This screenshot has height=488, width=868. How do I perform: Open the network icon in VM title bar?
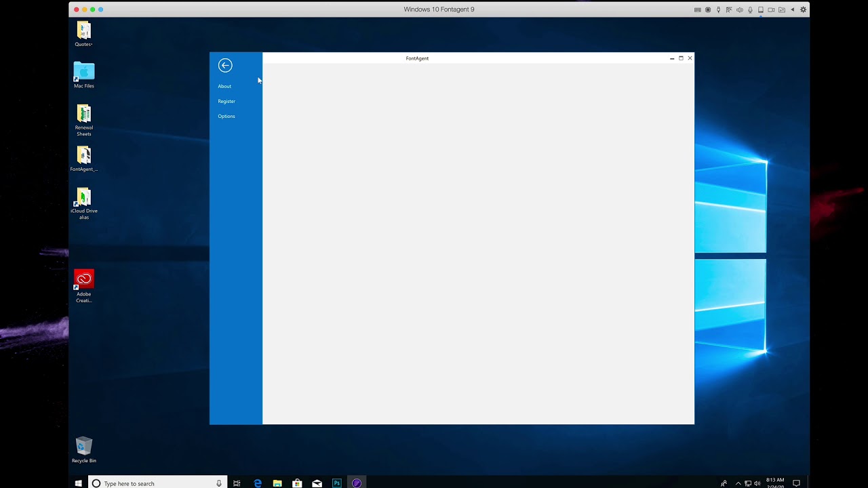[x=729, y=9]
